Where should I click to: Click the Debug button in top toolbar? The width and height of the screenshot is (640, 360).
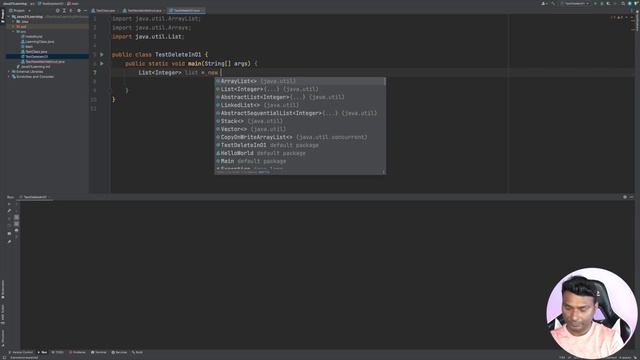point(602,4)
